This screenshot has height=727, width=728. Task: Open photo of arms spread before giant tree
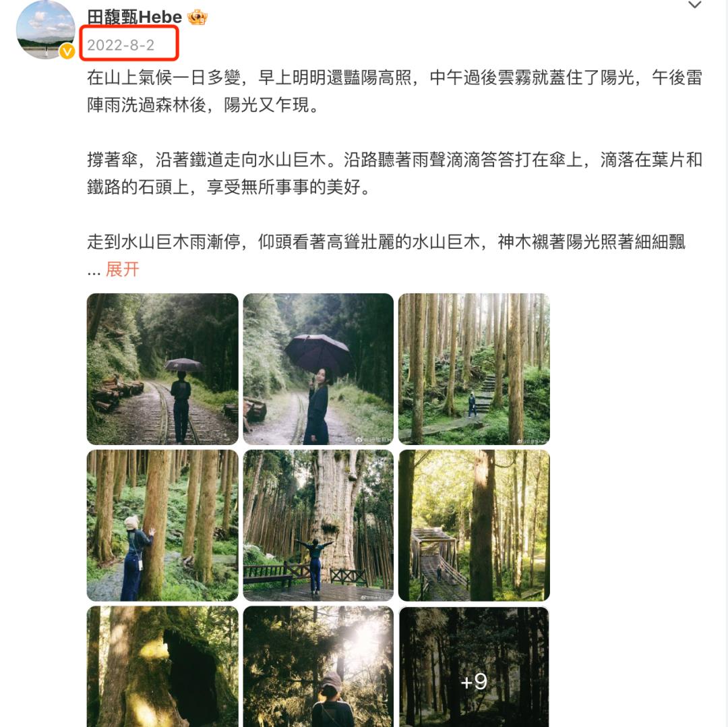coord(318,525)
